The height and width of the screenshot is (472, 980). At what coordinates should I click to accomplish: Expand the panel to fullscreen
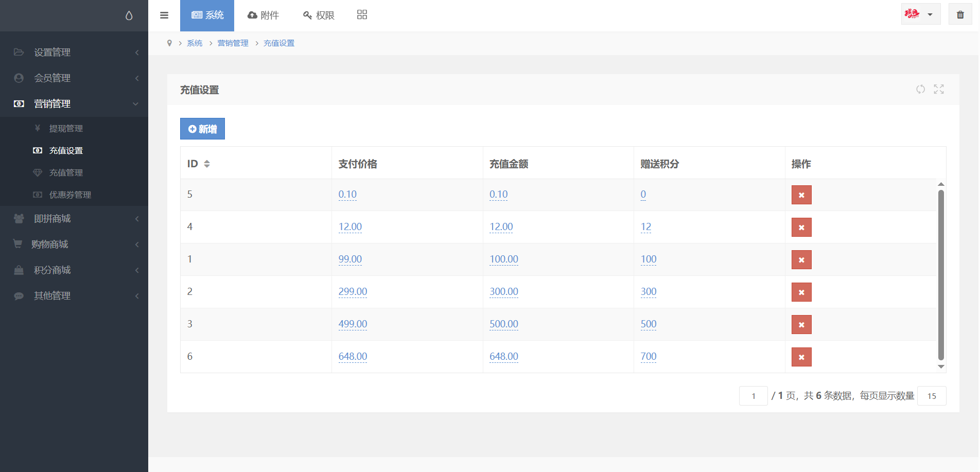point(939,89)
